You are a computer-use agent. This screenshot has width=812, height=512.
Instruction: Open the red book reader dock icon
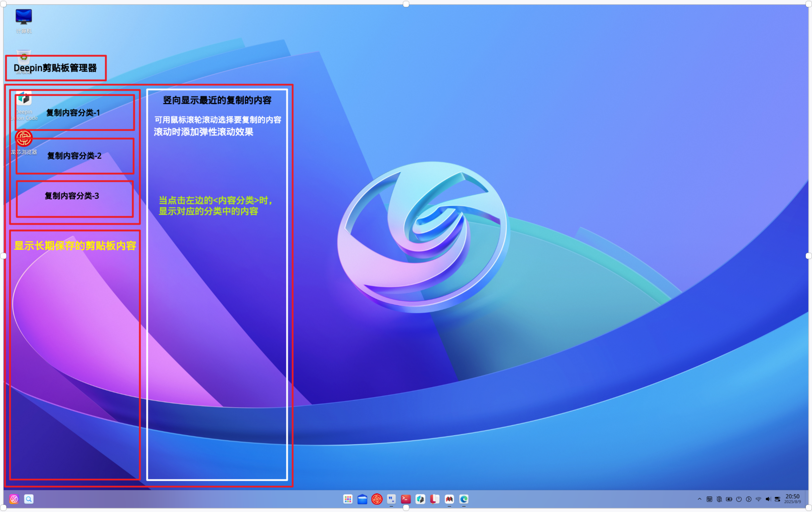[x=435, y=499]
